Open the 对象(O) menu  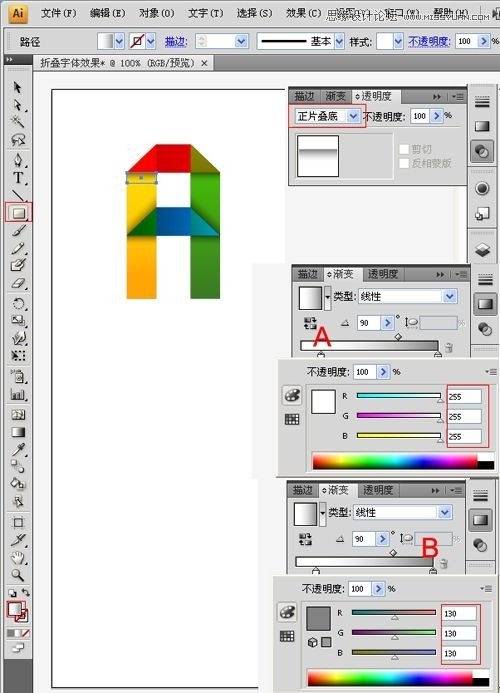point(156,13)
